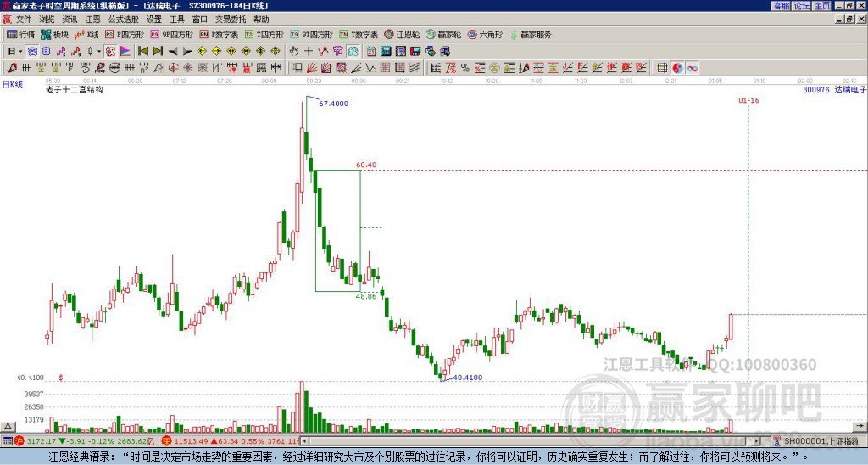Open the T四方形 tool
868x465 pixels.
click(264, 34)
